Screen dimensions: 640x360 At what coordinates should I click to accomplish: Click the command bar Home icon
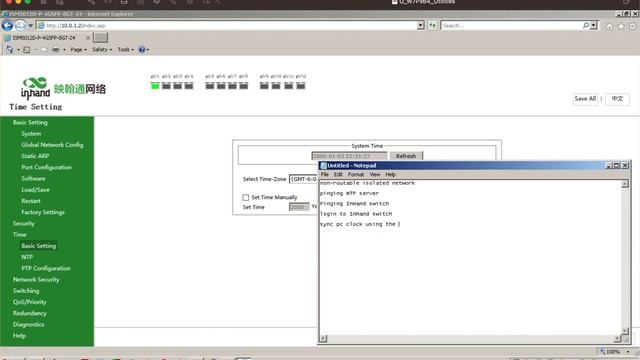9,49
